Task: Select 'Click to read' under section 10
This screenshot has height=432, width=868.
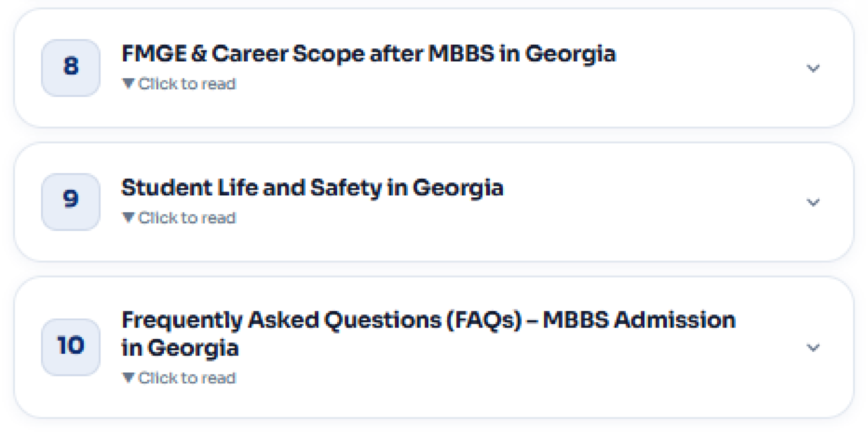Action: [187, 378]
